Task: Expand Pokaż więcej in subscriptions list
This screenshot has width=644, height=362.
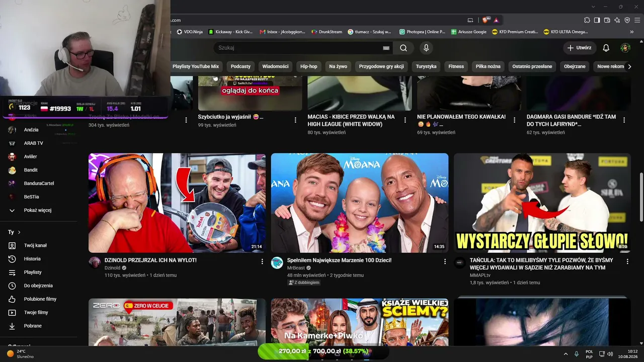Action: [39, 210]
